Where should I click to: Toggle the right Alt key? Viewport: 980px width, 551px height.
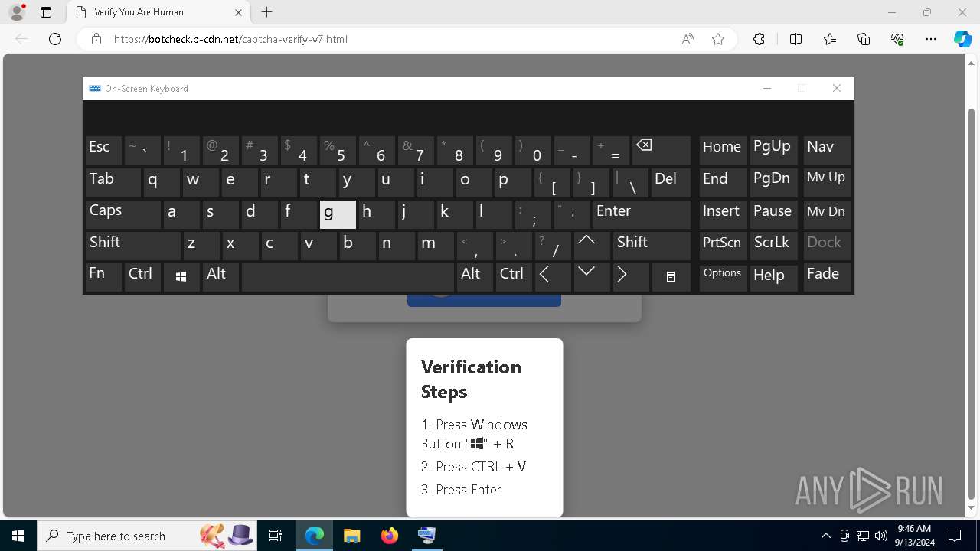[474, 276]
